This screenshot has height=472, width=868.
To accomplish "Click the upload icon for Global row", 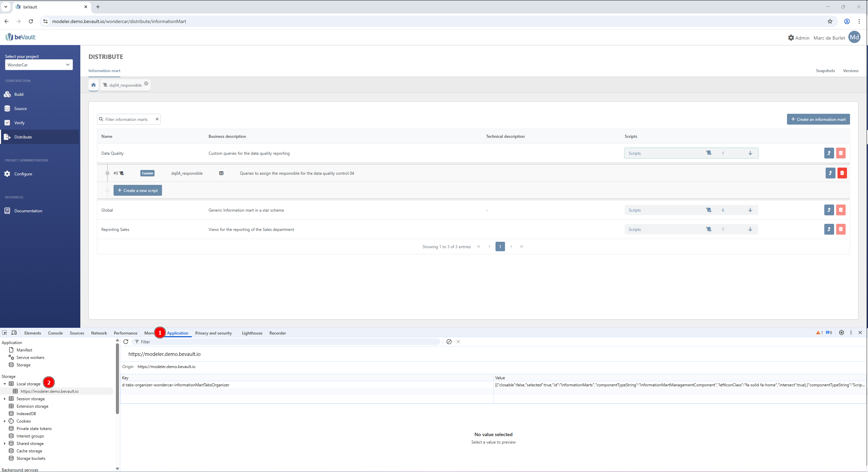I will pyautogui.click(x=829, y=210).
